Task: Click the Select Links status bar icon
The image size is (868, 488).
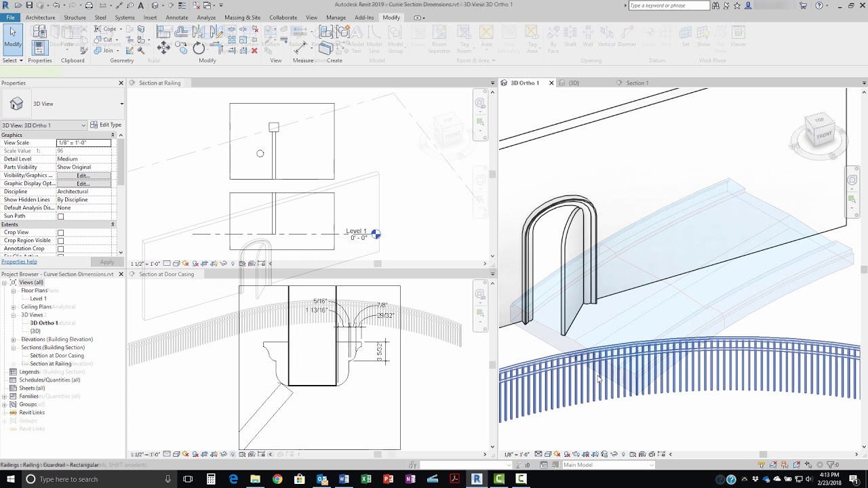Action: coord(762,465)
